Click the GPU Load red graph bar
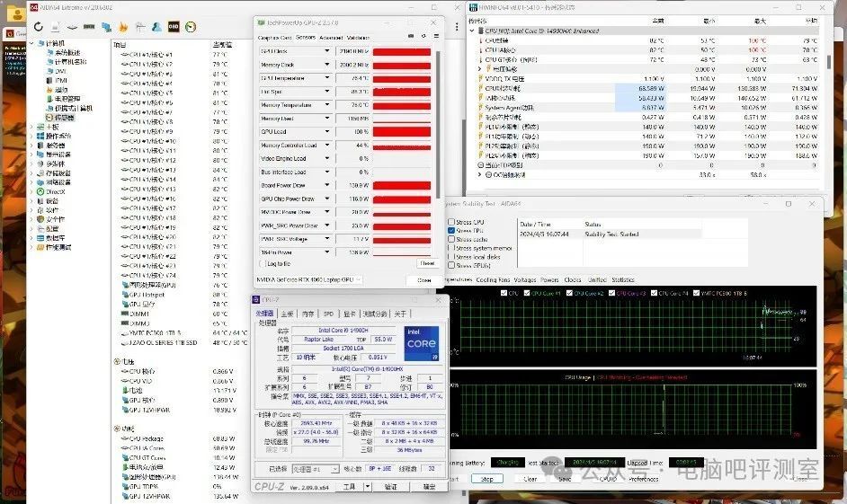Viewport: 847px width, 504px height. pyautogui.click(x=402, y=132)
